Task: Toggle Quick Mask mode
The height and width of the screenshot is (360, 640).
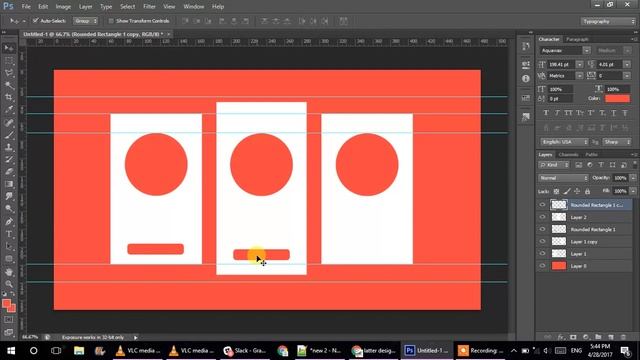Action: 9,320
